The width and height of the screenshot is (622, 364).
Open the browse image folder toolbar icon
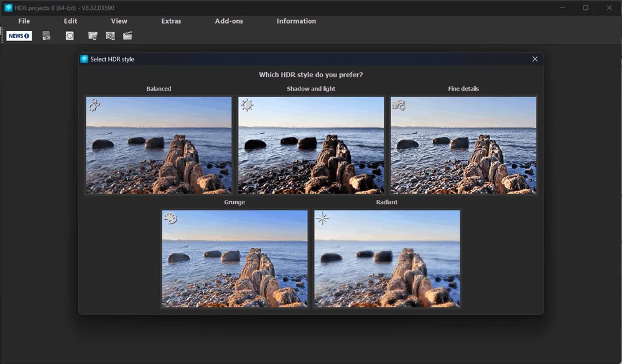(91, 35)
